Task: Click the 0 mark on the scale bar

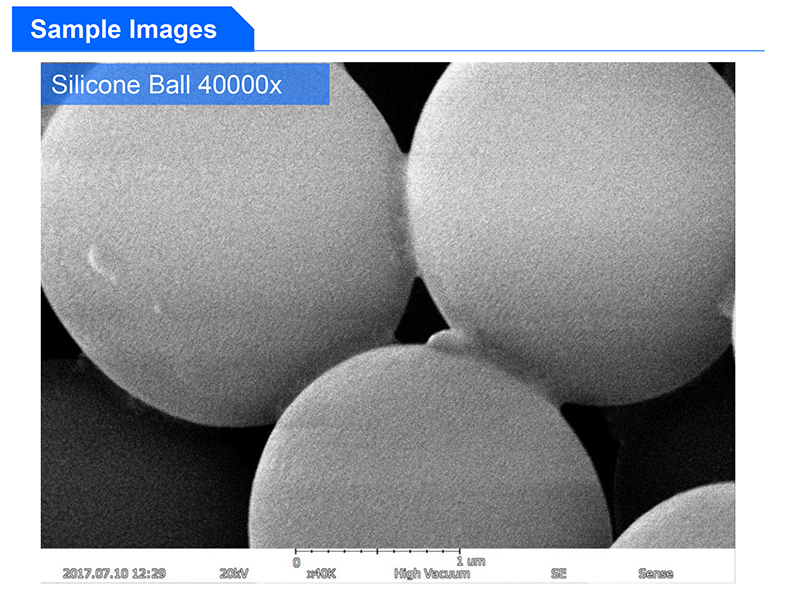Action: [x=296, y=562]
